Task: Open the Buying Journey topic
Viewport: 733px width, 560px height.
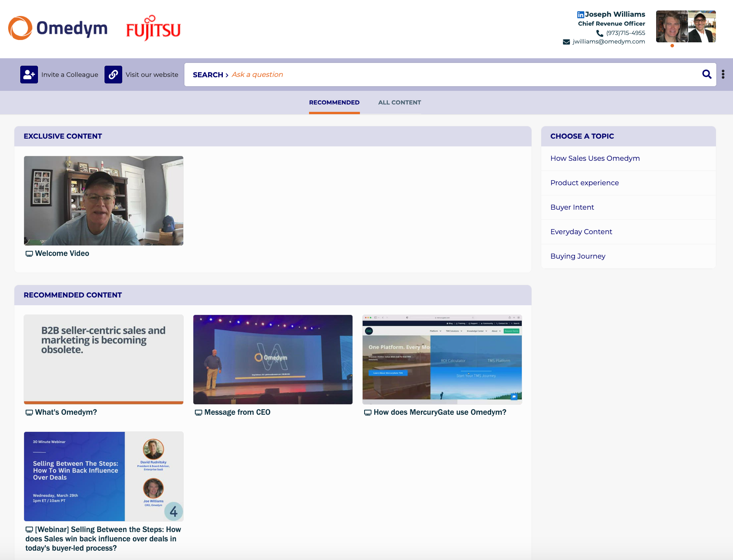Action: click(578, 256)
